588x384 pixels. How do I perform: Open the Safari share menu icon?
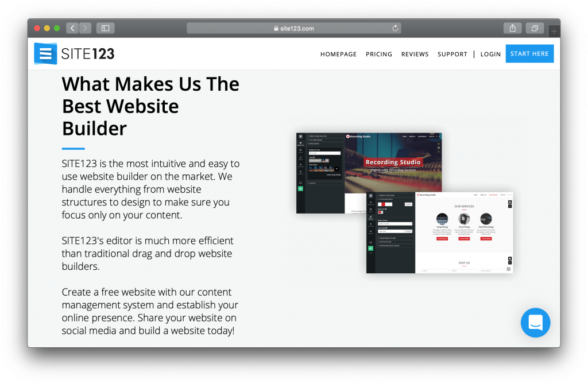tap(513, 28)
